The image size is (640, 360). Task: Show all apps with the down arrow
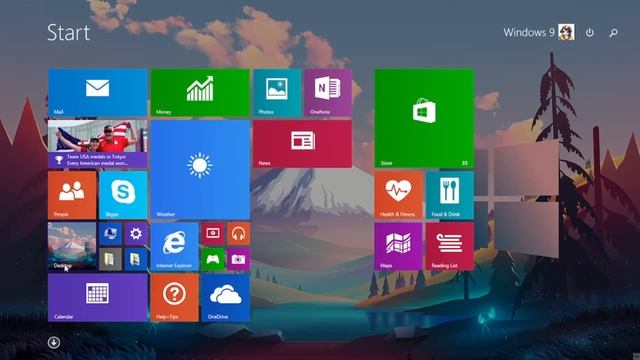[54, 342]
